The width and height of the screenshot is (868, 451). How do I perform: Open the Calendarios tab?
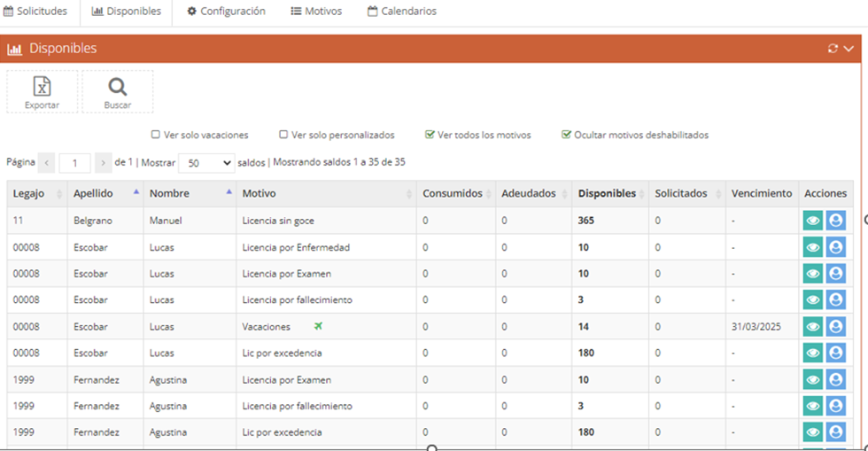[x=402, y=12]
